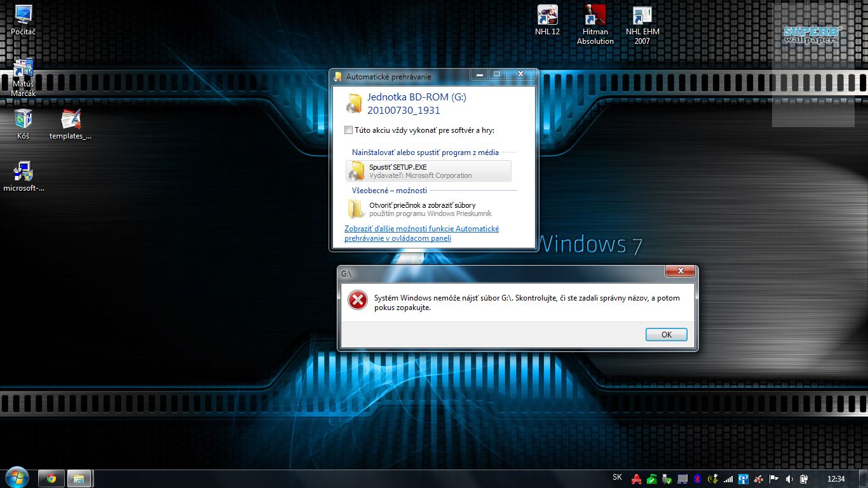Select the Matúš Marčák desktop shortcut
This screenshot has height=488, width=868.
click(24, 77)
